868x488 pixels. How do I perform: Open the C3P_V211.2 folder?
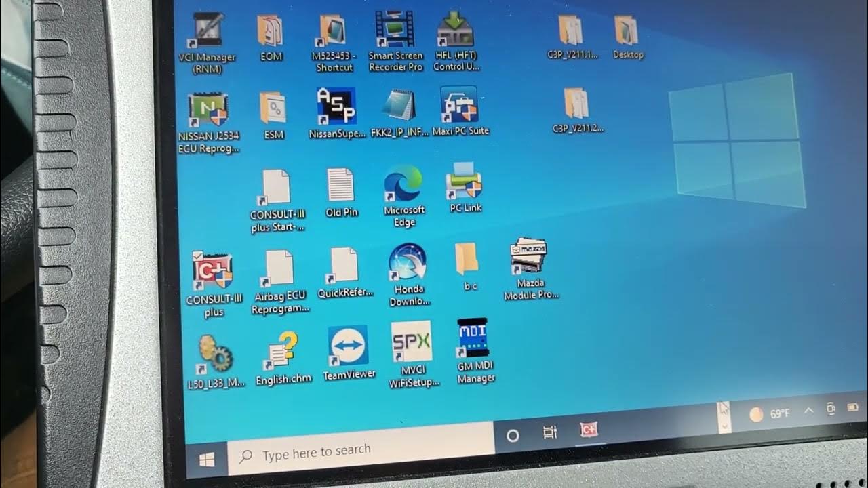577,110
